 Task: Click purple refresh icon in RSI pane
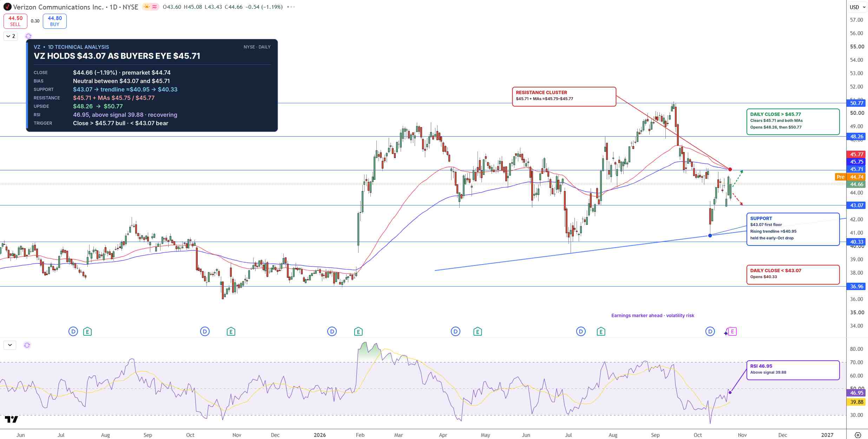27,345
